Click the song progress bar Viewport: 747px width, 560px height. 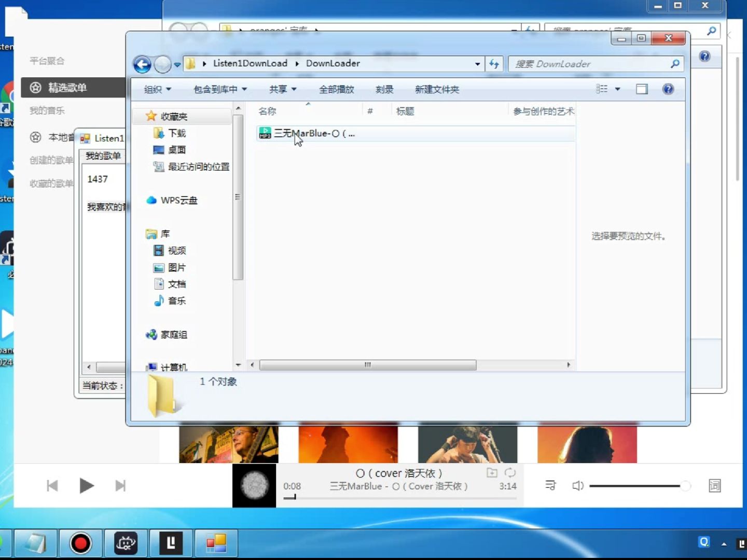click(x=400, y=498)
